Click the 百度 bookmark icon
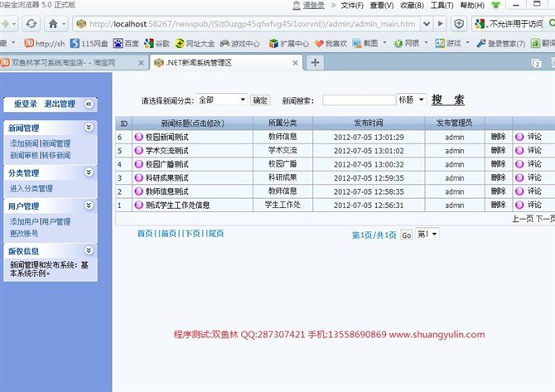The image size is (555, 392). coord(118,42)
